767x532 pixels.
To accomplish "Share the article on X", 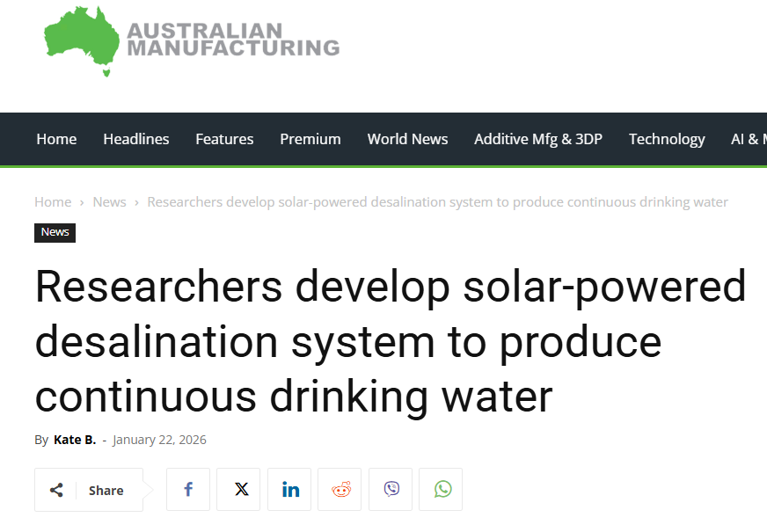I will (x=238, y=489).
